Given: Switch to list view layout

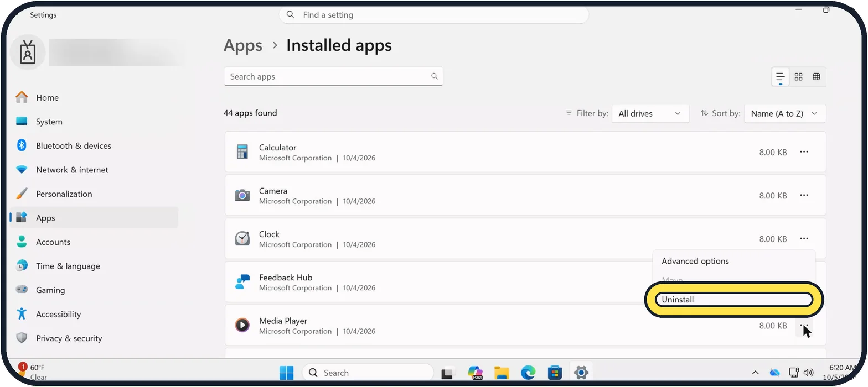Looking at the screenshot, I should click(780, 77).
